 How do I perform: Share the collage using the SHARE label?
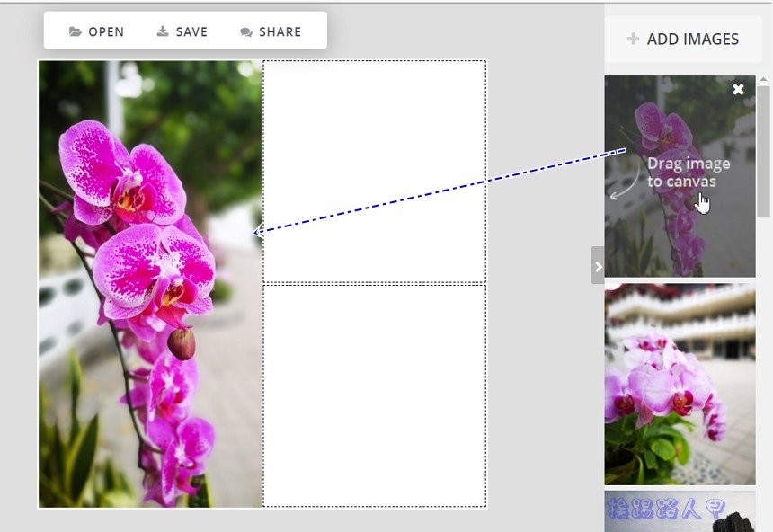[280, 31]
